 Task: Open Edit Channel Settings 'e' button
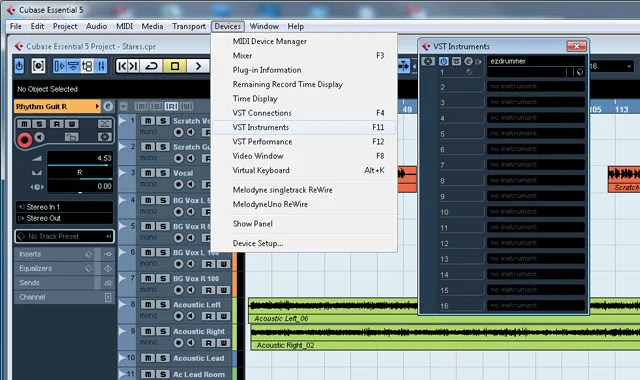click(x=108, y=107)
